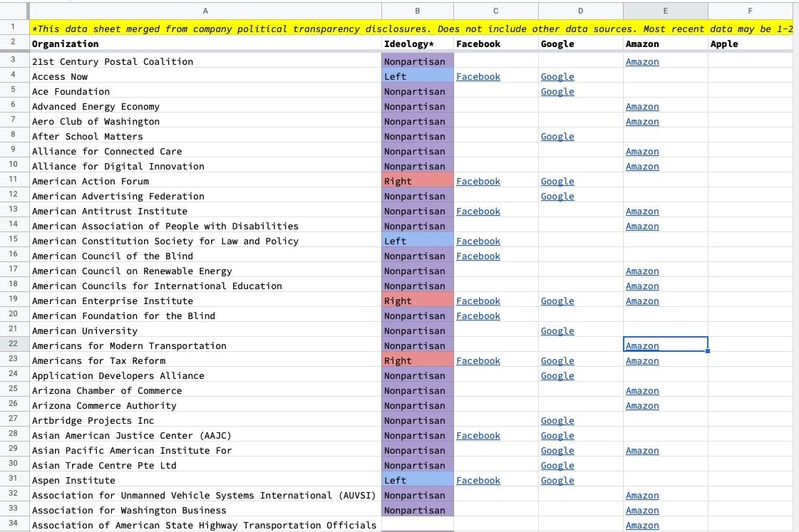The image size is (799, 532).
Task: Open the Facebook link for American Action Forum
Action: 478,181
